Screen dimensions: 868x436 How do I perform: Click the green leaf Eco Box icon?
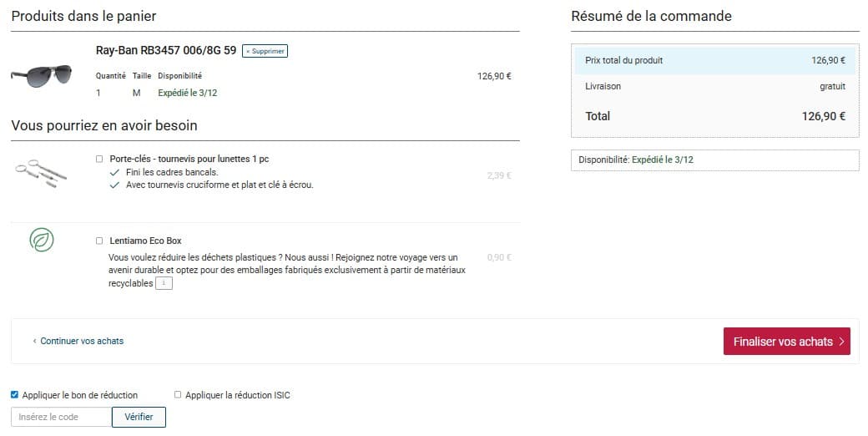click(x=42, y=241)
